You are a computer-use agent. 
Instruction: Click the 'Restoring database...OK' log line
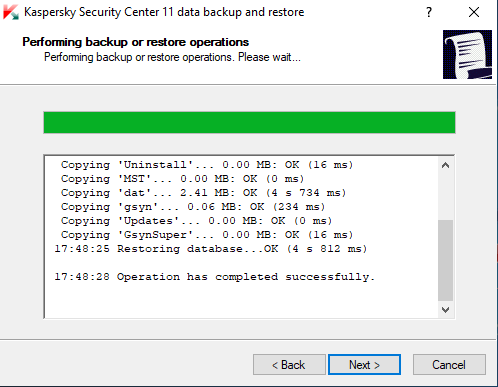point(211,249)
